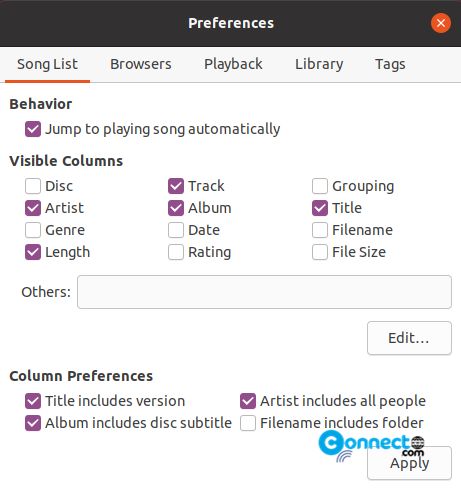Enable the Rating column
Viewport: 461px width, 491px height.
click(176, 252)
